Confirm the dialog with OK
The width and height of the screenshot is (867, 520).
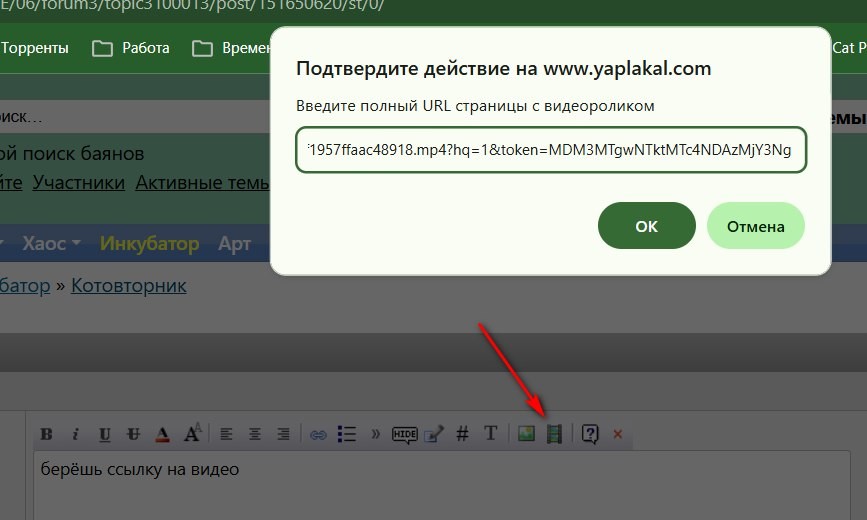646,226
